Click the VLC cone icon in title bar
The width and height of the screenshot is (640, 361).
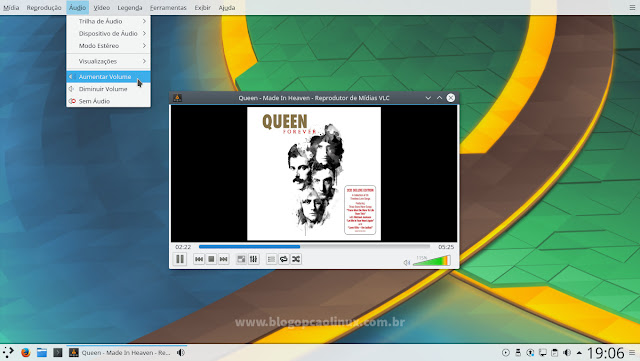coord(177,98)
